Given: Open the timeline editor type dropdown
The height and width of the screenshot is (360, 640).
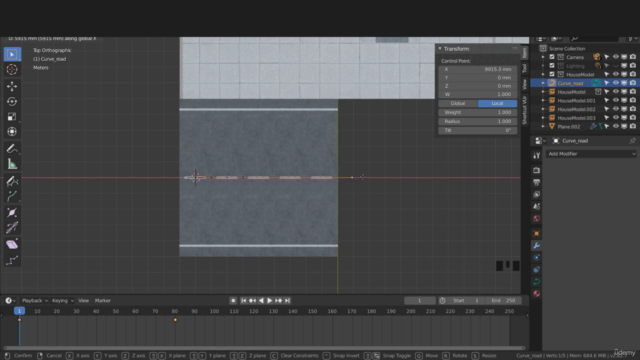Looking at the screenshot, I should (10, 300).
